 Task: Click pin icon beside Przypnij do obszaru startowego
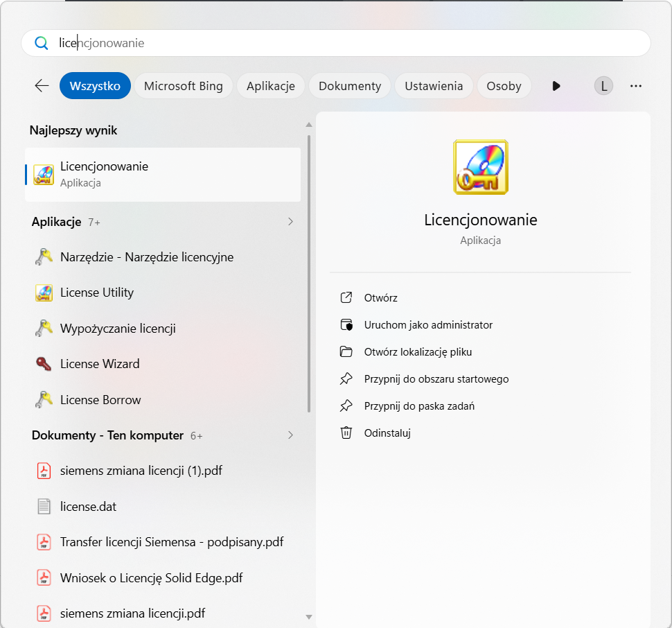[x=346, y=378]
